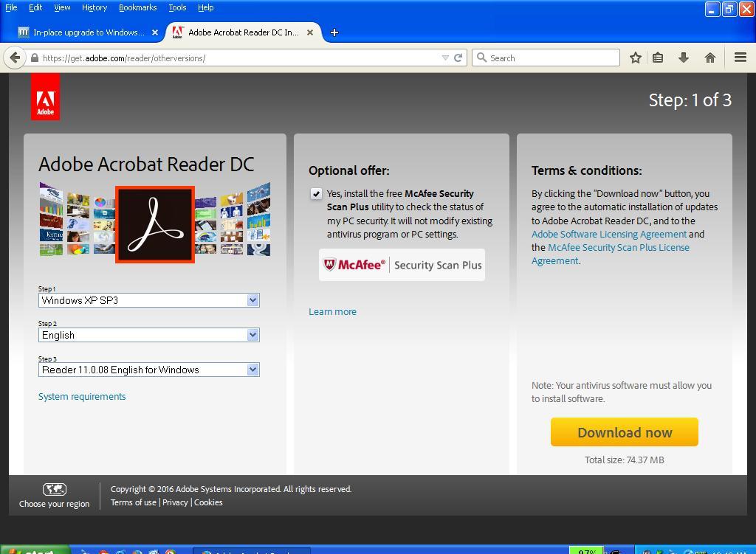
Task: Uncheck the McAfee Security Scan Plus offer
Action: (x=316, y=194)
